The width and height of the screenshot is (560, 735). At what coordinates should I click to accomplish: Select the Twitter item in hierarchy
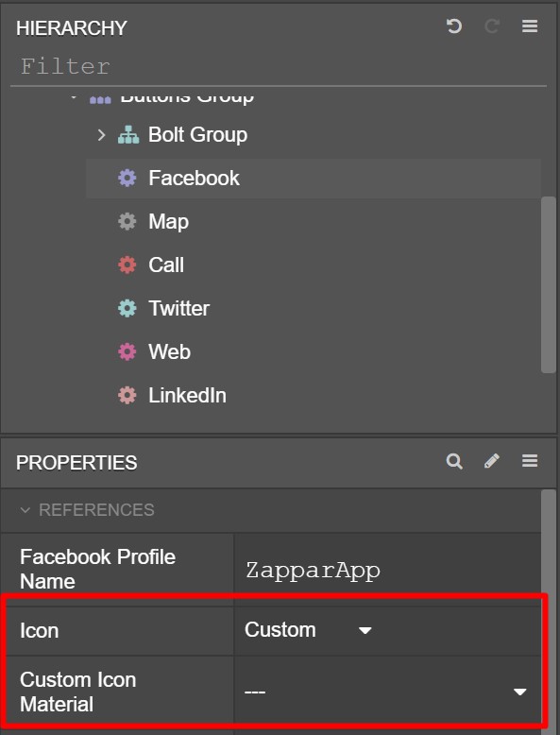click(314, 308)
